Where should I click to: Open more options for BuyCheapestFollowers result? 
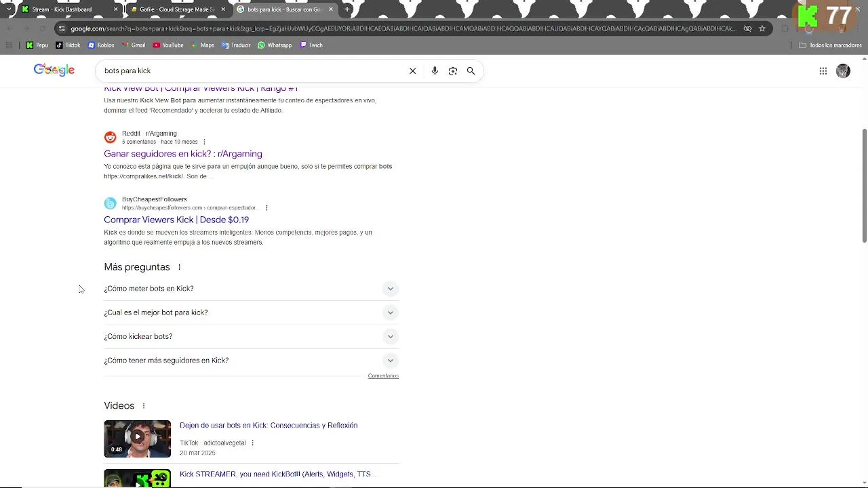click(x=267, y=207)
